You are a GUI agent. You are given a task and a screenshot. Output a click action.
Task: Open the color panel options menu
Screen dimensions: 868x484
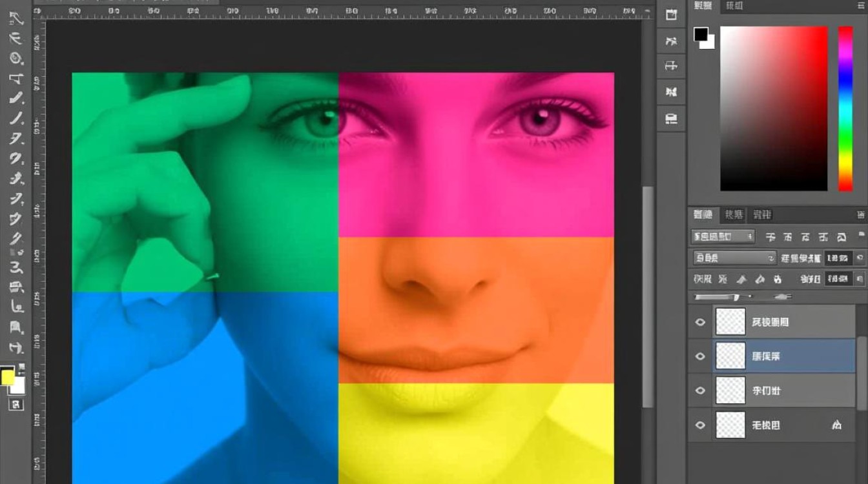(861, 6)
